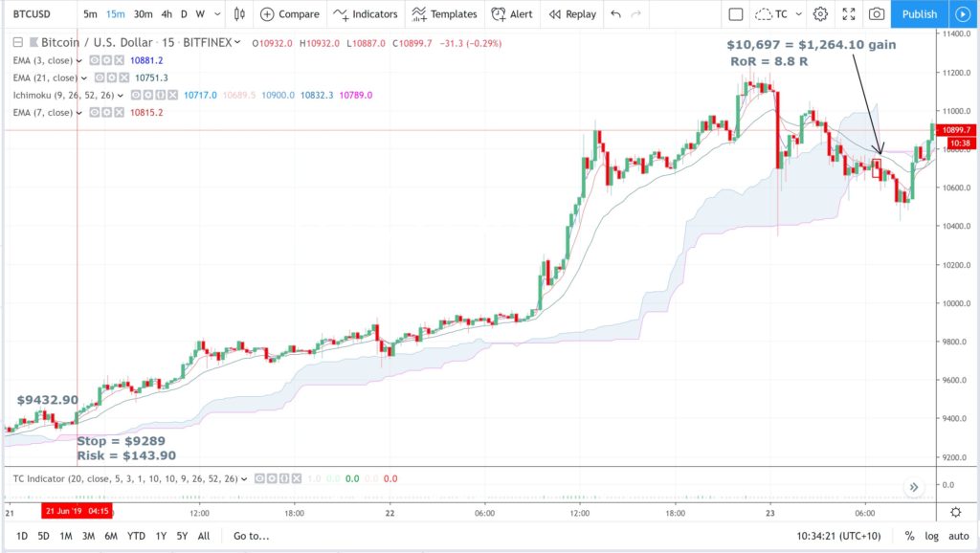
Task: Toggle log scale
Action: pos(931,536)
